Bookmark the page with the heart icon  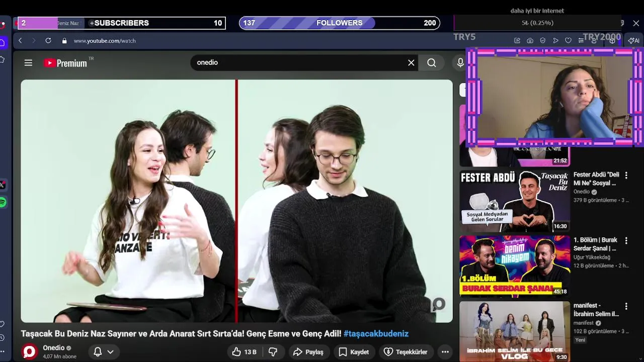[x=568, y=41]
